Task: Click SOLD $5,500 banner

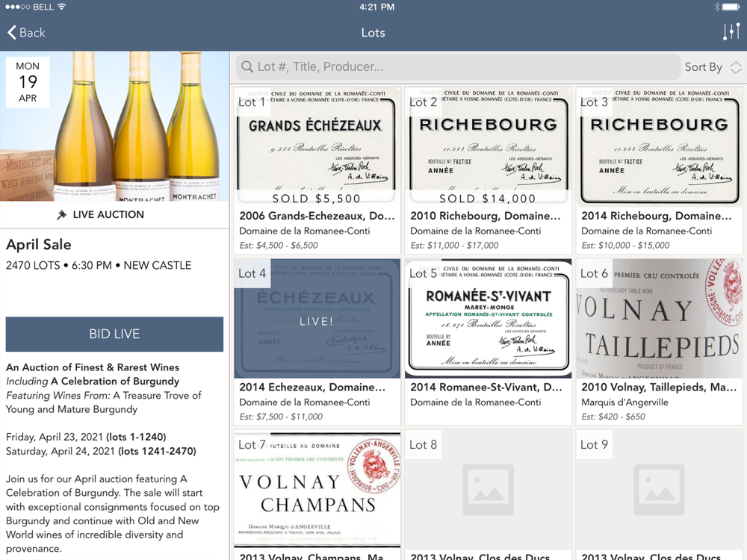Action: [317, 198]
